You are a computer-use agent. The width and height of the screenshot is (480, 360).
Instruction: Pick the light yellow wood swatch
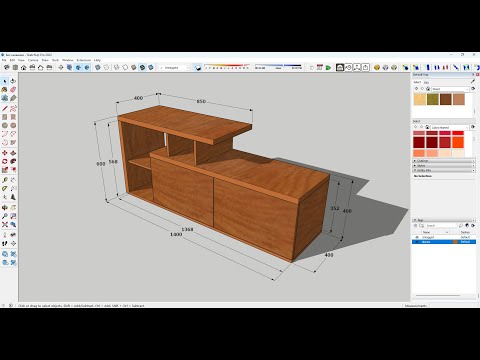tap(420, 99)
